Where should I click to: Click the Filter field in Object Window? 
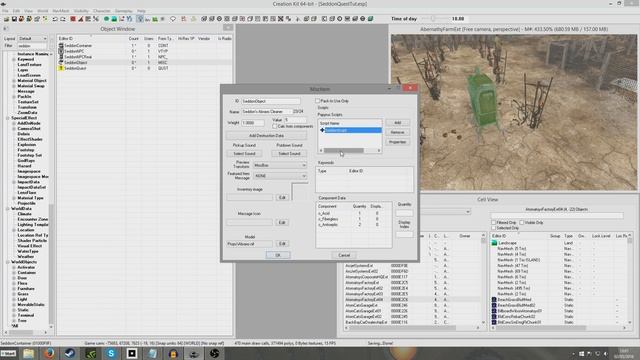tap(32, 46)
